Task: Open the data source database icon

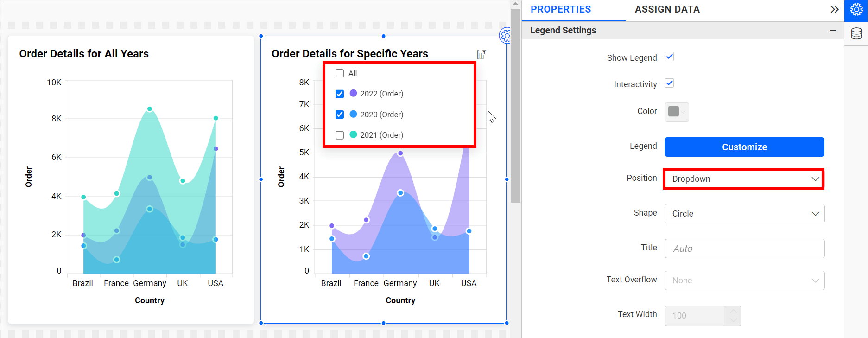Action: [856, 33]
